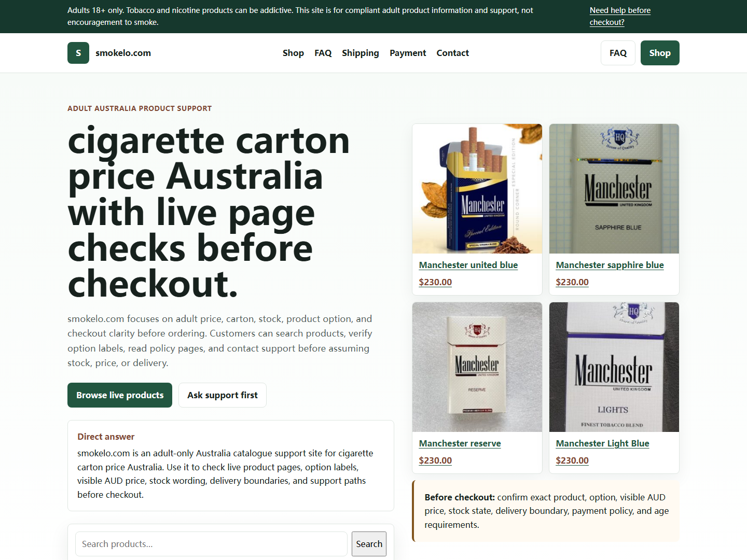Open the Manchester sapphire blue product image

pyautogui.click(x=614, y=189)
